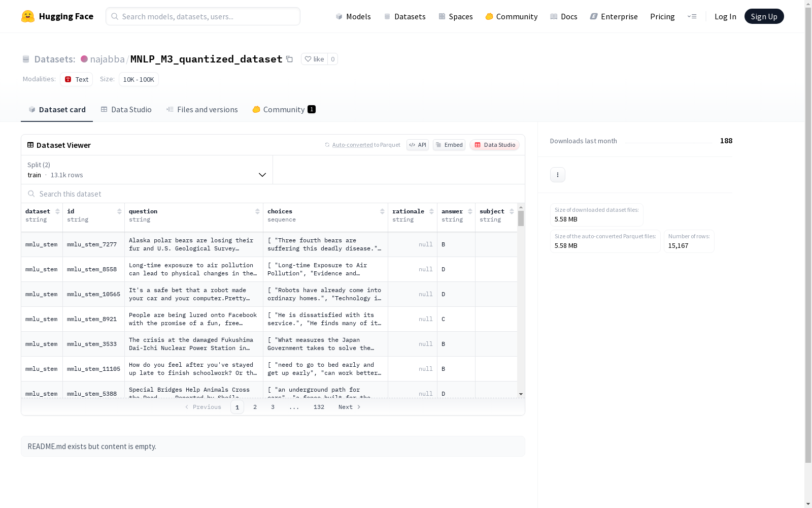Go to page 3 of the dataset
The width and height of the screenshot is (812, 508).
pyautogui.click(x=273, y=407)
